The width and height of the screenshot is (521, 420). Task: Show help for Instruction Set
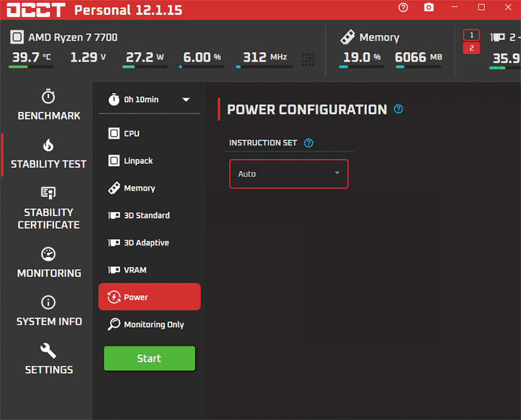click(x=308, y=143)
